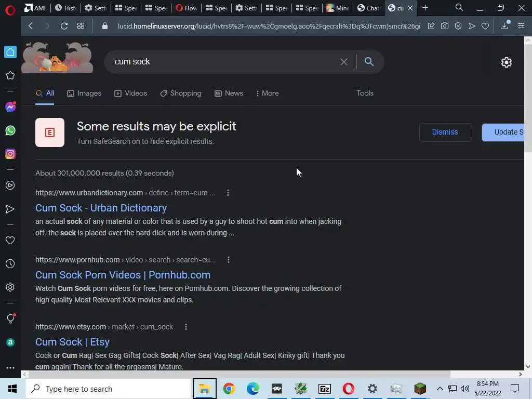Open Windows Start menu
This screenshot has height=399, width=532.
tap(12, 389)
